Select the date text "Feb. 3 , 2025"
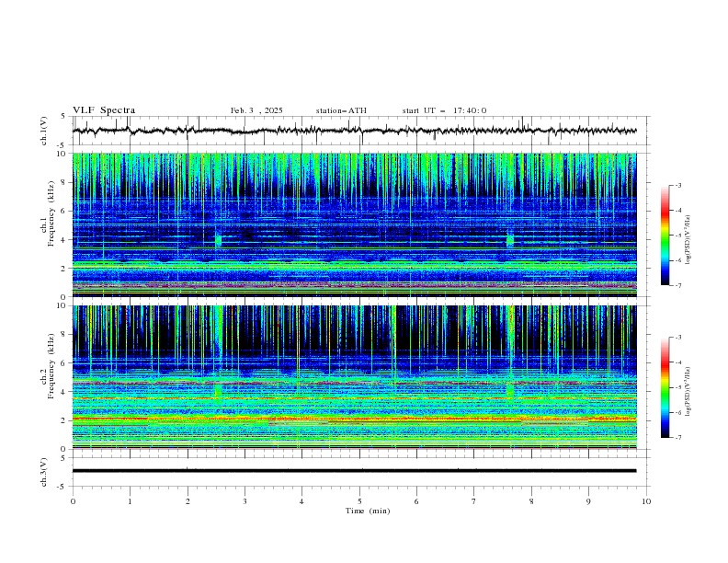 tap(256, 110)
